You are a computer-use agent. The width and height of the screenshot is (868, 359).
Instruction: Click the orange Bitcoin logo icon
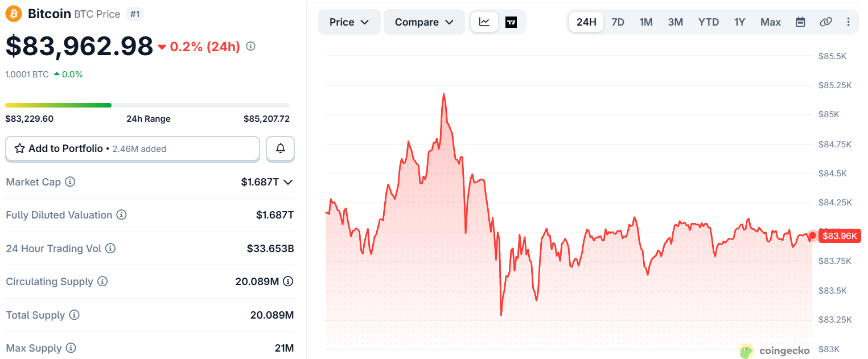[14, 14]
